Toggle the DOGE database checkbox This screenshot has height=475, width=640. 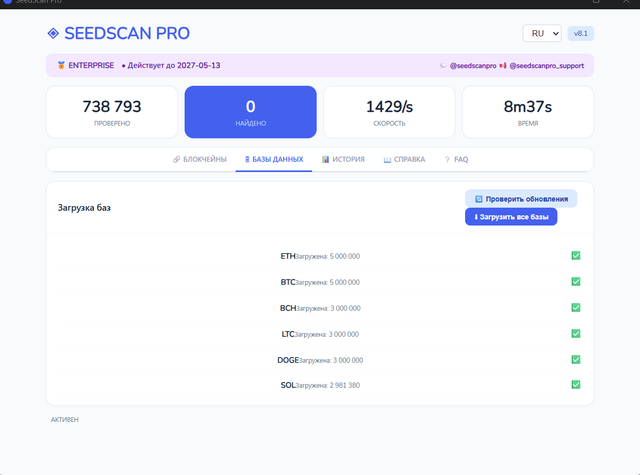tap(576, 360)
